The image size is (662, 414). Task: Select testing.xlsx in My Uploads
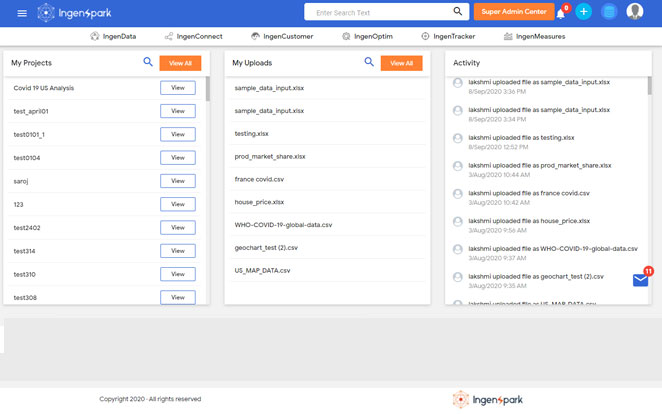tap(252, 133)
